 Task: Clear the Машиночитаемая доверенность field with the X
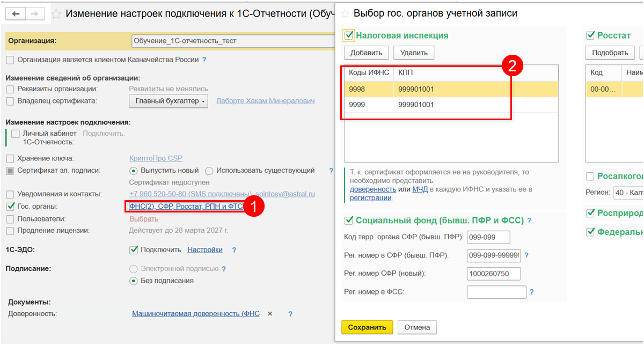click(270, 314)
